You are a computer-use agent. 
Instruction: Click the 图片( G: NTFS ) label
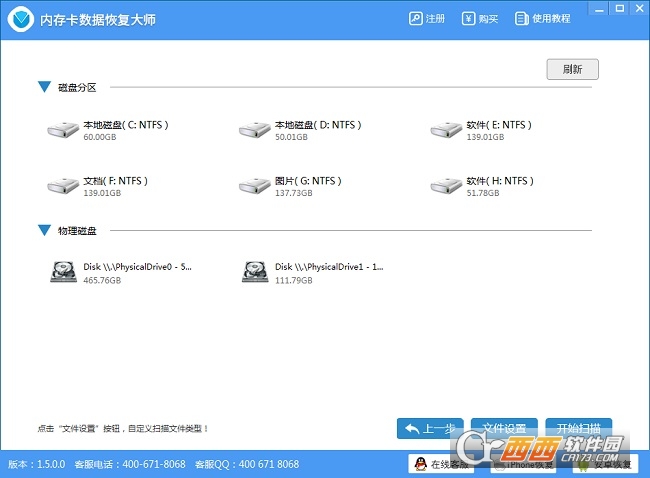308,181
